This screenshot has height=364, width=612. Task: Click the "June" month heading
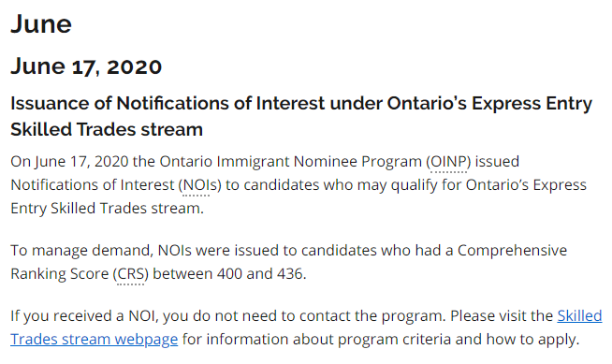coord(41,24)
